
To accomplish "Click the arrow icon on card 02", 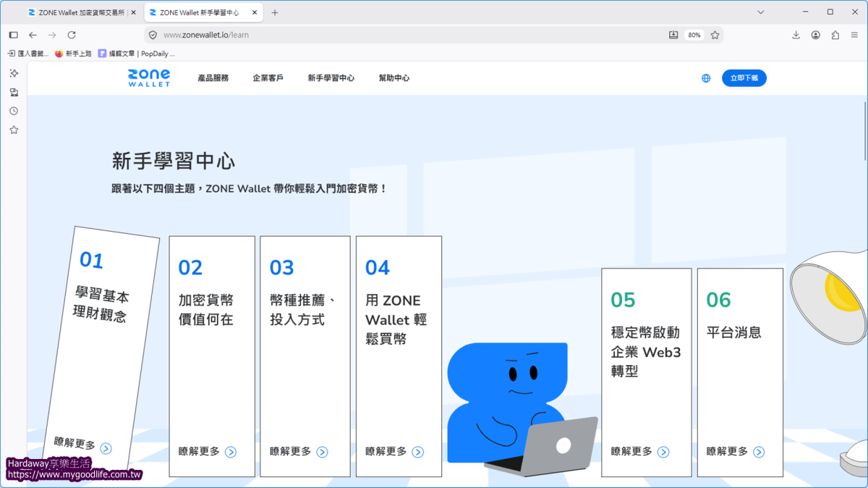I will click(231, 452).
